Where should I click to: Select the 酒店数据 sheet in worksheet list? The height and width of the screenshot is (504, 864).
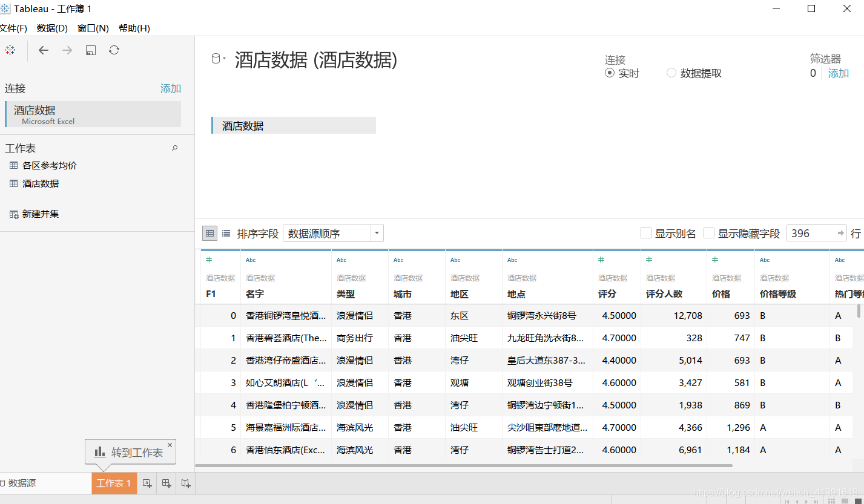click(x=41, y=183)
